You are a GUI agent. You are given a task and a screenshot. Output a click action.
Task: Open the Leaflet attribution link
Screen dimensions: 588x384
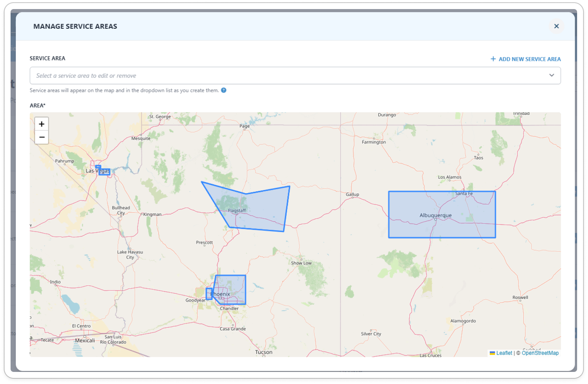pyautogui.click(x=504, y=353)
